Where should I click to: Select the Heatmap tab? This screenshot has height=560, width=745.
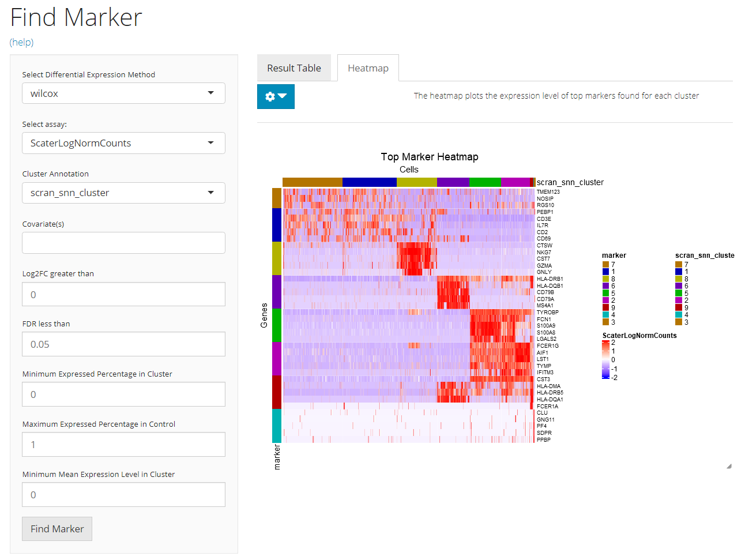pyautogui.click(x=368, y=68)
